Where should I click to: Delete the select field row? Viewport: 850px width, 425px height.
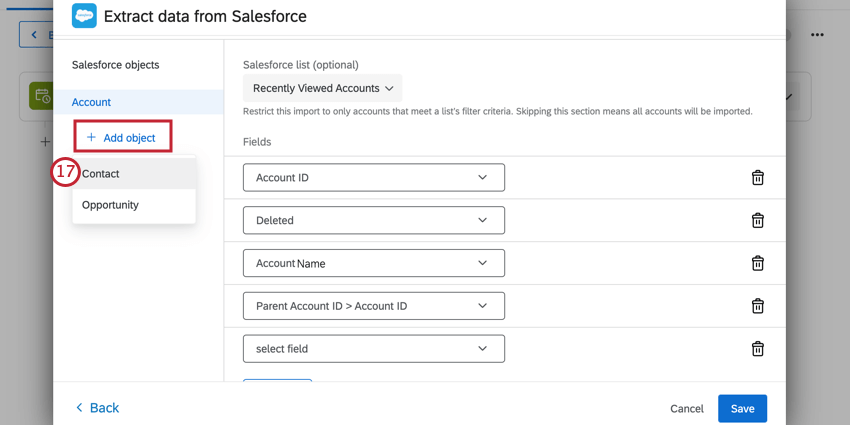tap(757, 349)
